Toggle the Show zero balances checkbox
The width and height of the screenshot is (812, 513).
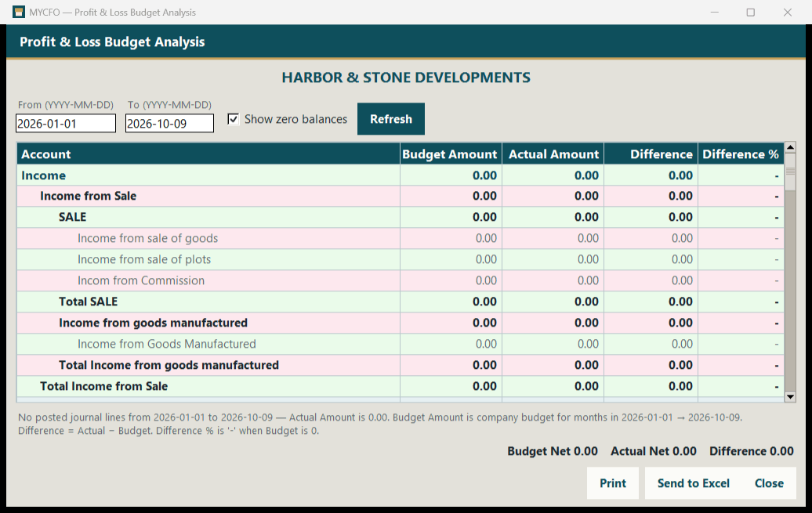[234, 119]
